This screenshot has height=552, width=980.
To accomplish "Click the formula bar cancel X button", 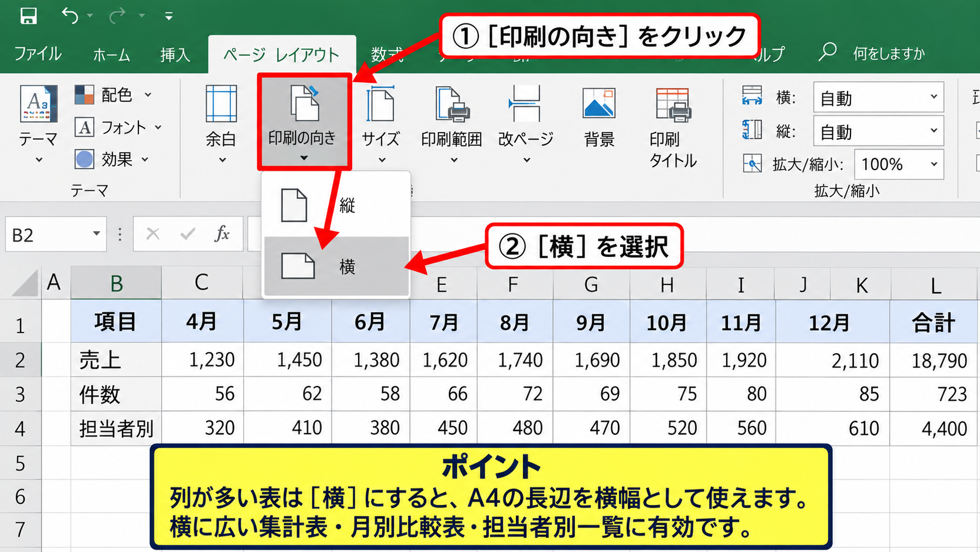I will pos(153,234).
